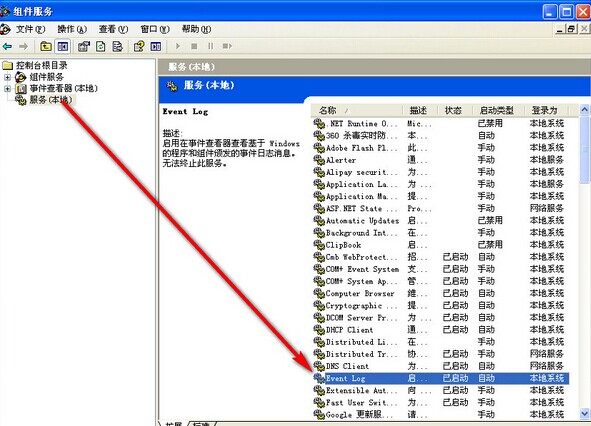The image size is (591, 426).
Task: Sort by the 名称 column header
Action: (x=357, y=110)
